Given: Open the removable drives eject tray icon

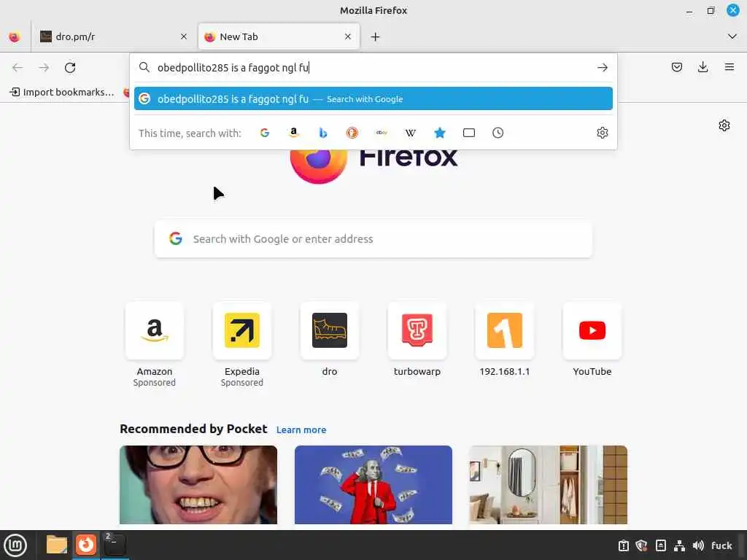Looking at the screenshot, I should 661,545.
